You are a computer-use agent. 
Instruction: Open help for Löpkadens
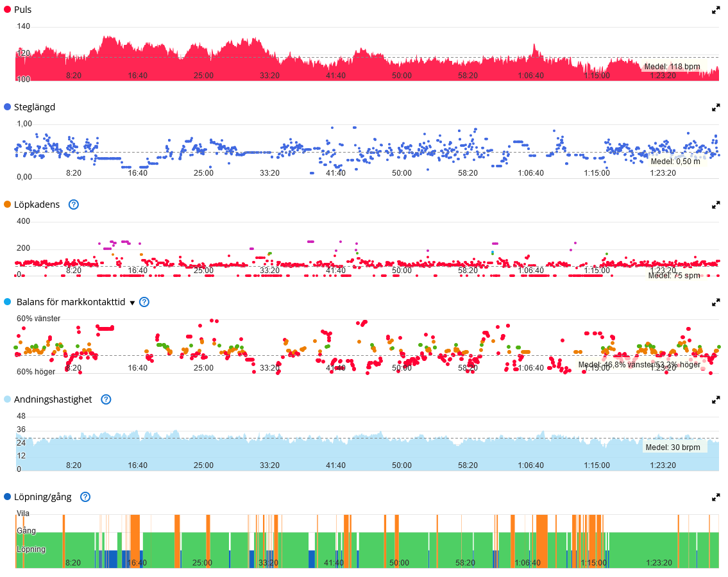74,205
